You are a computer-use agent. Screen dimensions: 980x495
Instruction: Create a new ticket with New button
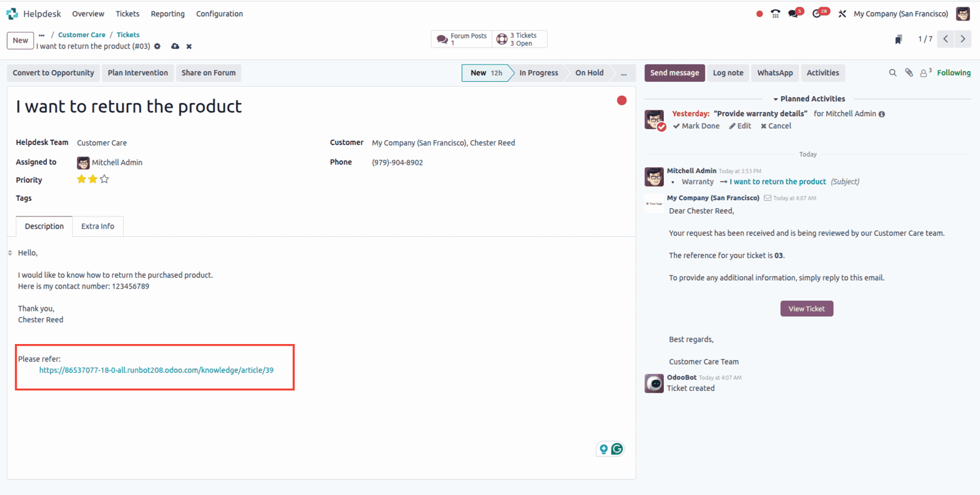coord(20,40)
